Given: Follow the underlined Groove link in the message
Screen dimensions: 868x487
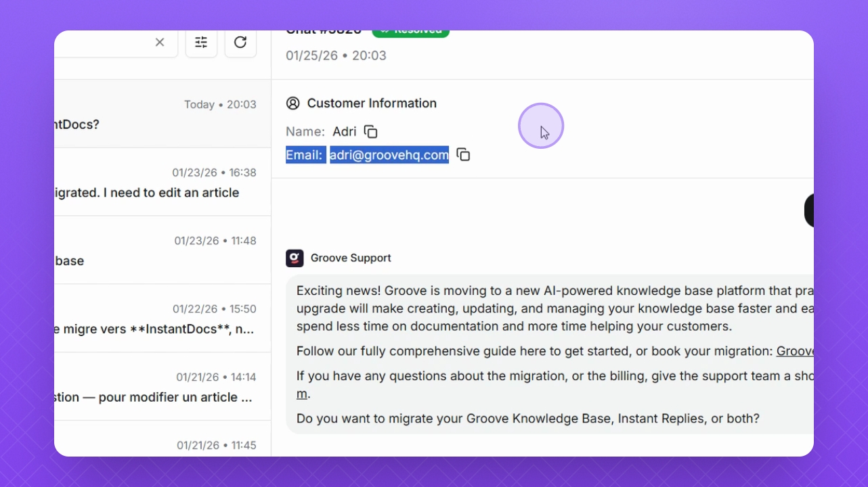Looking at the screenshot, I should 795,351.
